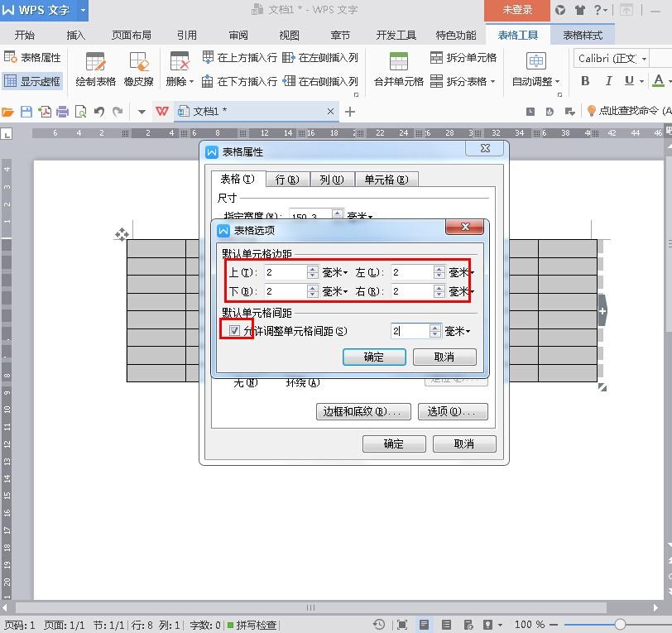Viewport: 672px width, 633px height.
Task: Open the 行(R) tab in Table Properties
Action: coord(287,180)
